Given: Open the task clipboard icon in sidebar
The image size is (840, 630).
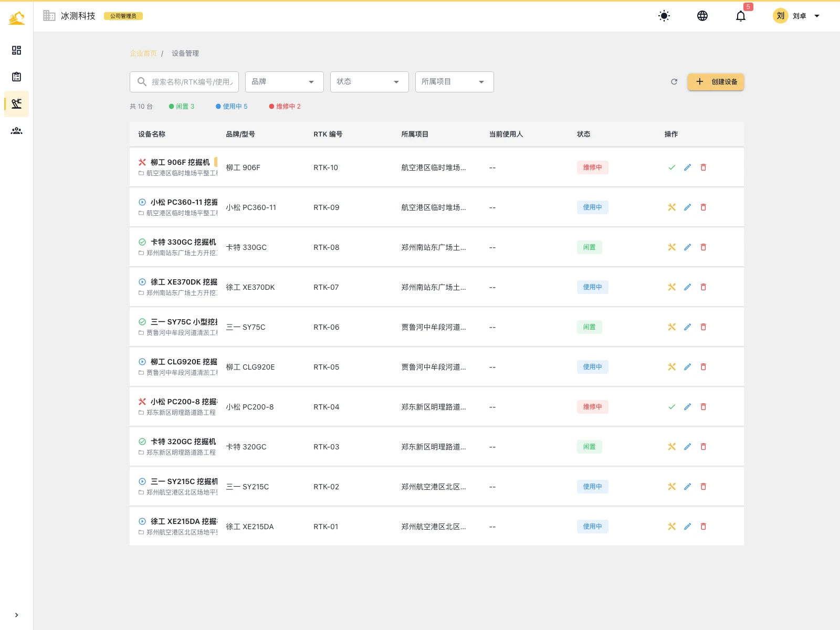Looking at the screenshot, I should 16,77.
